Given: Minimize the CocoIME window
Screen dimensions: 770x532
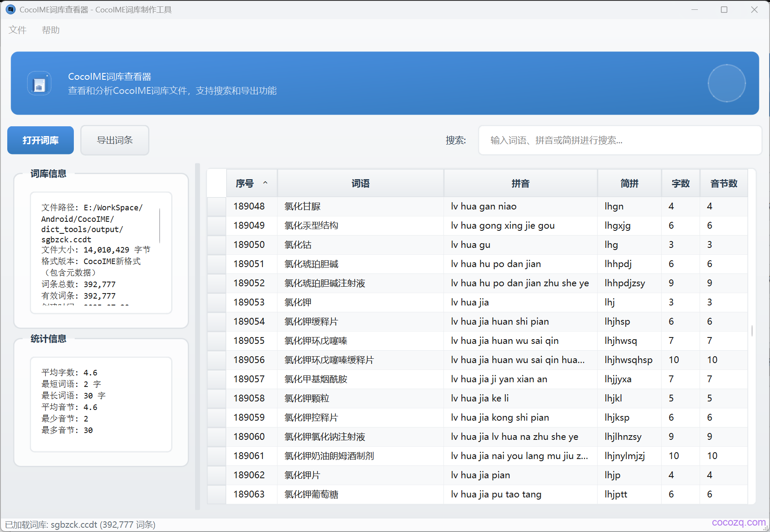Looking at the screenshot, I should (x=694, y=9).
